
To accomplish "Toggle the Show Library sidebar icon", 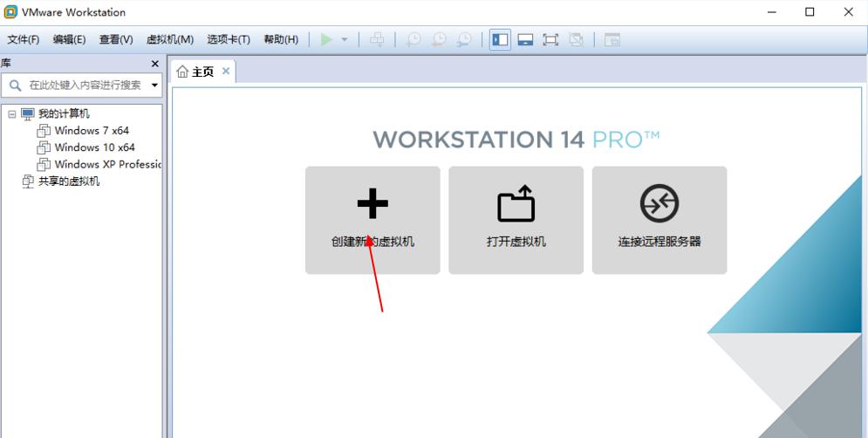I will [x=500, y=39].
